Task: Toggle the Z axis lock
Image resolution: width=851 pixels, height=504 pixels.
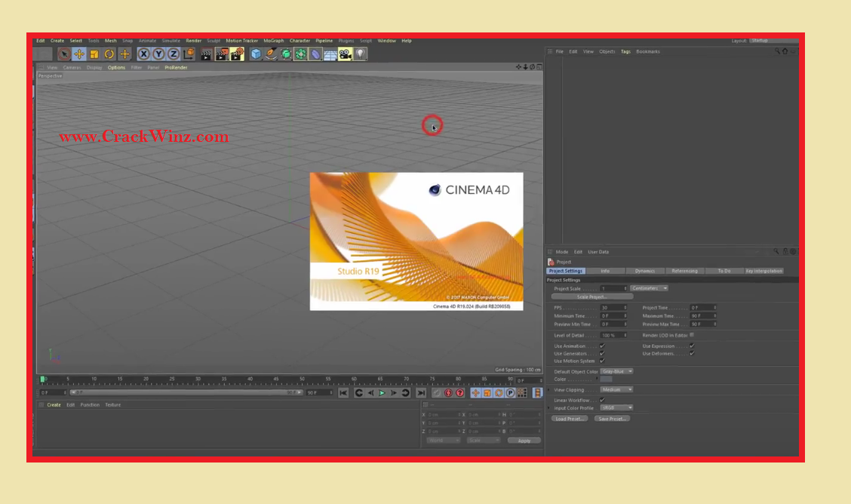Action: [x=173, y=54]
